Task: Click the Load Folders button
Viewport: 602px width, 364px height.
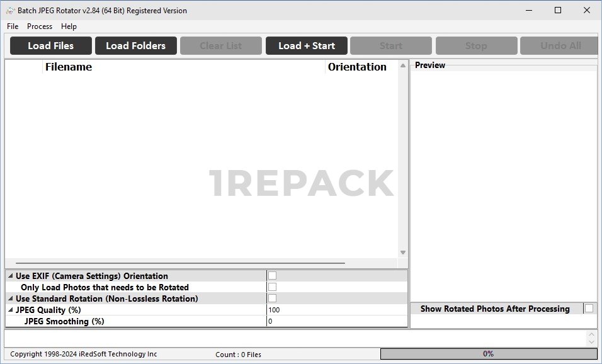Action: pos(135,45)
